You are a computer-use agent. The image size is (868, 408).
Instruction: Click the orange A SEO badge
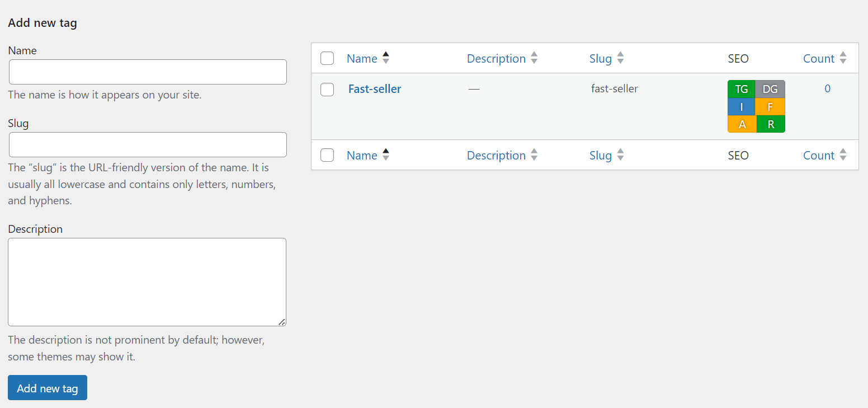tap(741, 124)
